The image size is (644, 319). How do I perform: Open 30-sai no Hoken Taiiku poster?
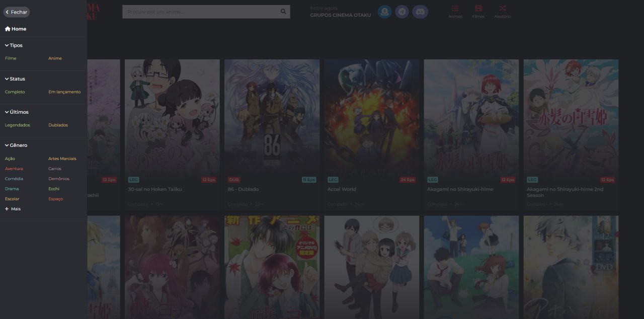tap(172, 117)
